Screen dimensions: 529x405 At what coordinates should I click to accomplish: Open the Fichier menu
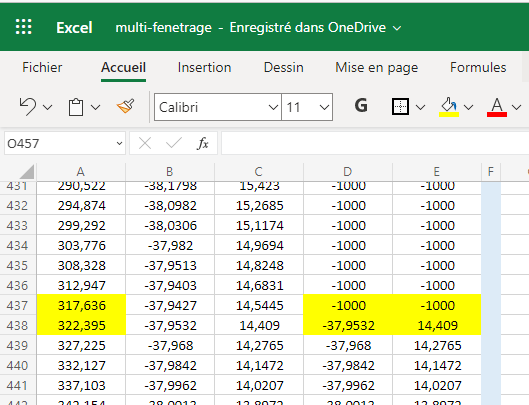pos(42,68)
